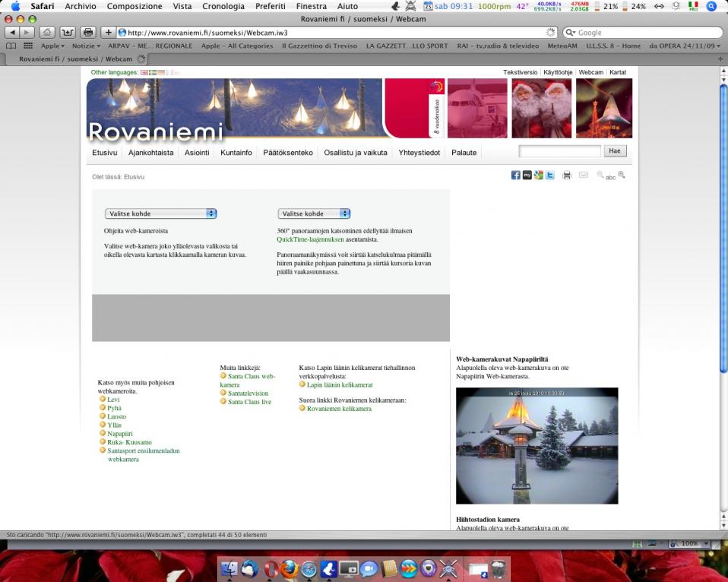This screenshot has height=582, width=728.
Task: Open Finder from the Dock
Action: [x=229, y=568]
